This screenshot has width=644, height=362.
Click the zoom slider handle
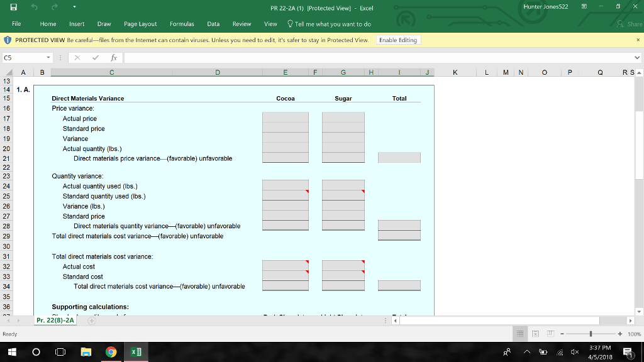coord(591,334)
